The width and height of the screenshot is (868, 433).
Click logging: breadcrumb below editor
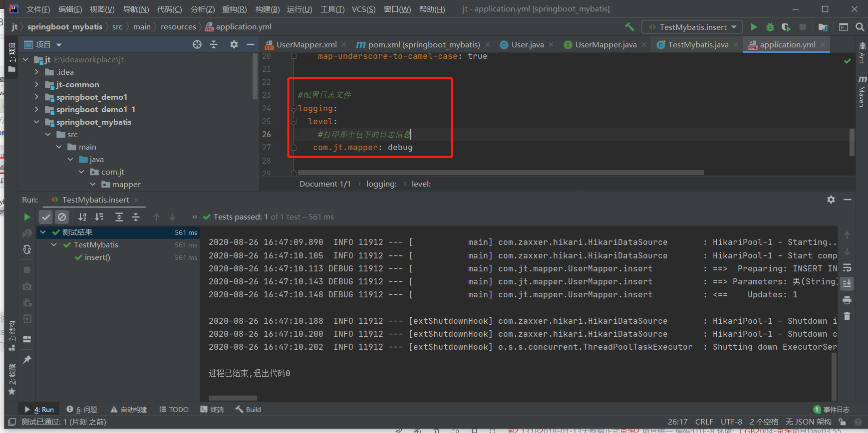pyautogui.click(x=381, y=184)
